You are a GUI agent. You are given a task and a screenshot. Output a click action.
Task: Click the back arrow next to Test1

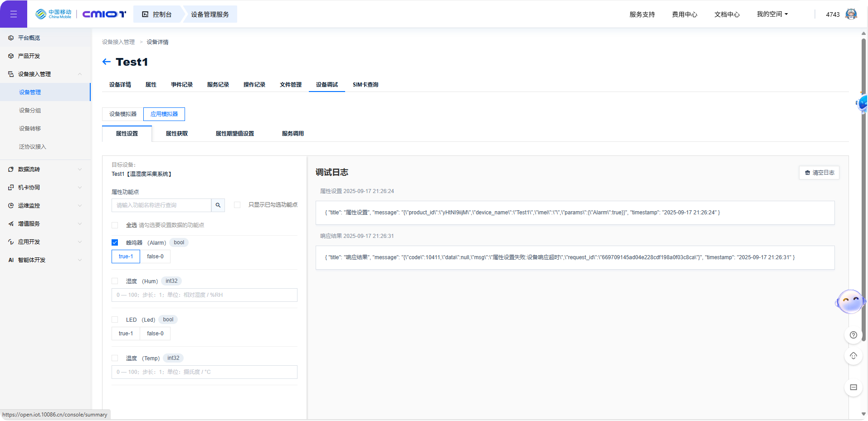(106, 62)
